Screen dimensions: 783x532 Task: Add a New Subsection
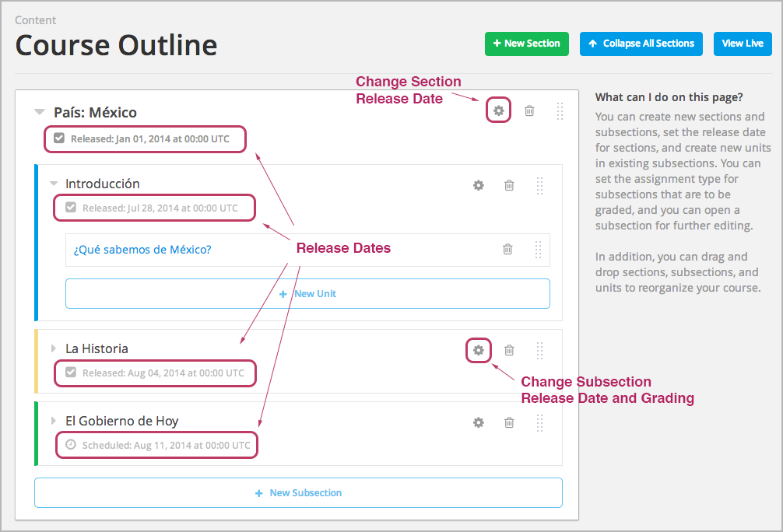point(298,492)
